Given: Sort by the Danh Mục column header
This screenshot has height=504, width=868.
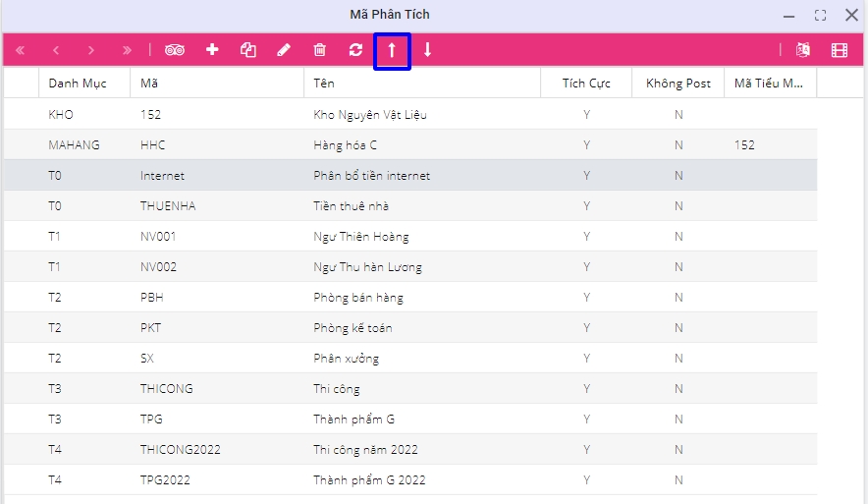Looking at the screenshot, I should [x=78, y=84].
